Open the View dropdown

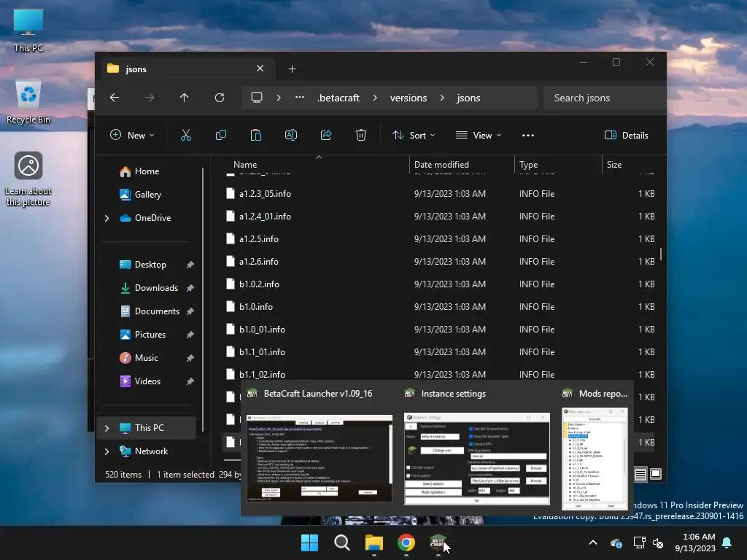tap(479, 135)
